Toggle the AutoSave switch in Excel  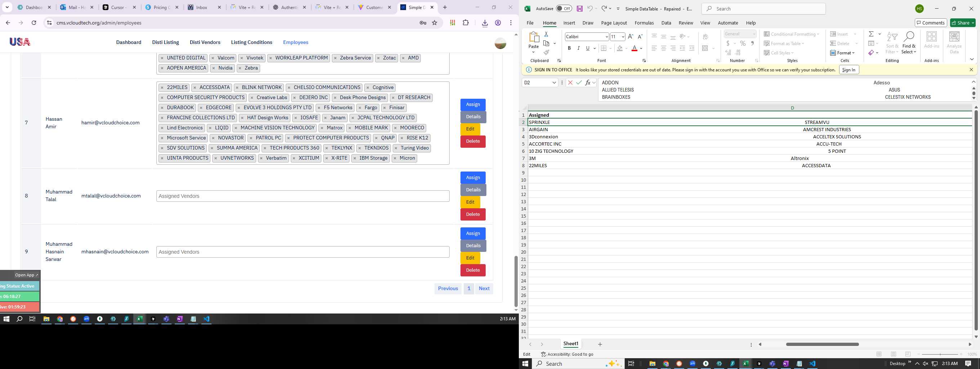(x=564, y=8)
